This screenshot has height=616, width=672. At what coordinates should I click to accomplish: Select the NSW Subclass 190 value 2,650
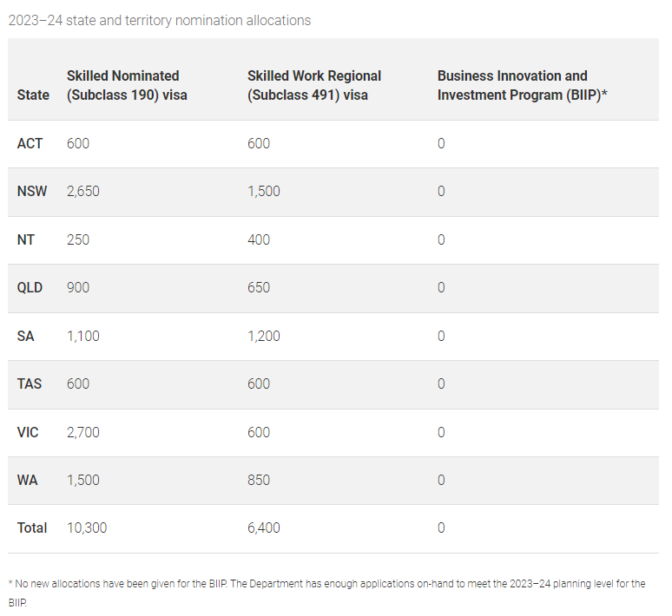[x=83, y=191]
